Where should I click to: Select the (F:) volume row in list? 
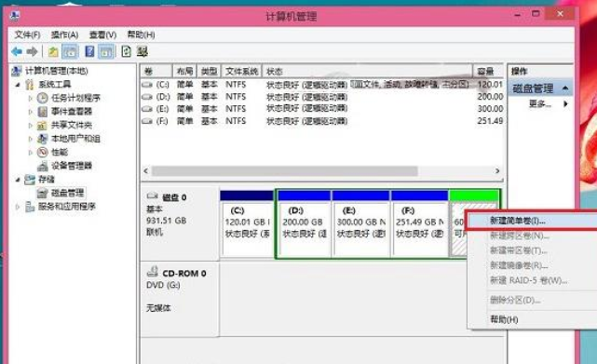click(322, 121)
